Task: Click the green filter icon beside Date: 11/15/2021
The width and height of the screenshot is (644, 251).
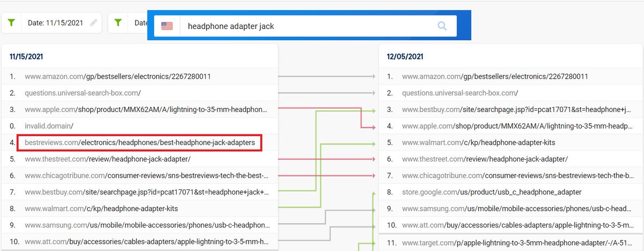Action: click(12, 23)
